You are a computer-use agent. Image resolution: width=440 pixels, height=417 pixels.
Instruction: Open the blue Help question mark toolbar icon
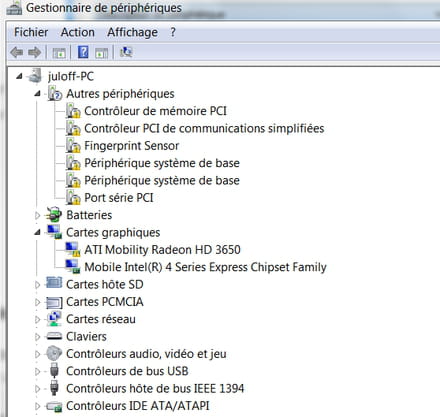coord(83,52)
